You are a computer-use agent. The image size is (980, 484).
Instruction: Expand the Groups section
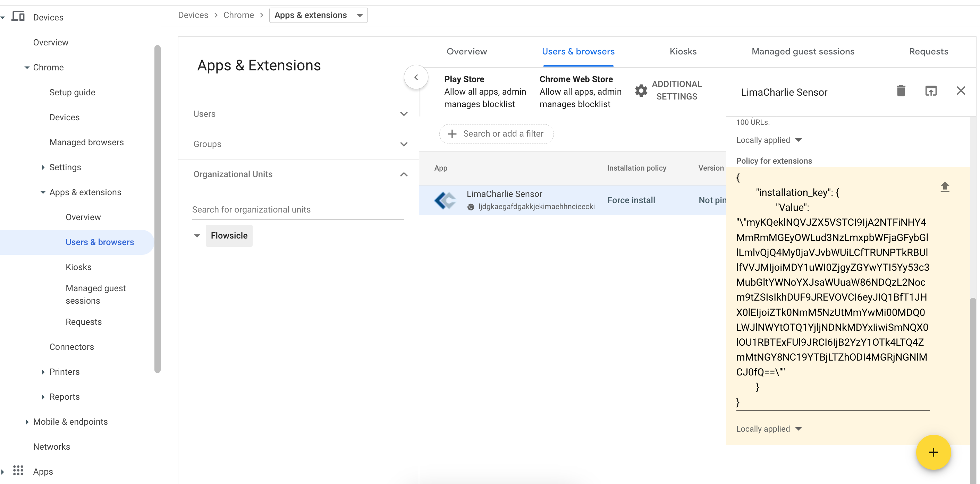coord(404,144)
